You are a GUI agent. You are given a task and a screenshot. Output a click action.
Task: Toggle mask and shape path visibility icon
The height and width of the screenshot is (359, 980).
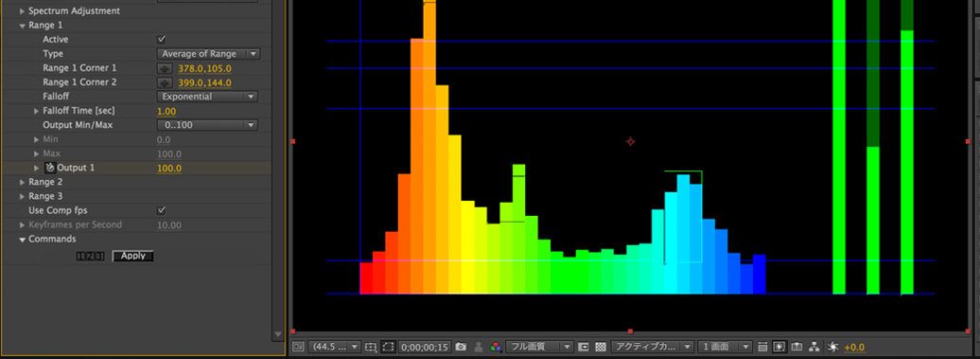(388, 347)
